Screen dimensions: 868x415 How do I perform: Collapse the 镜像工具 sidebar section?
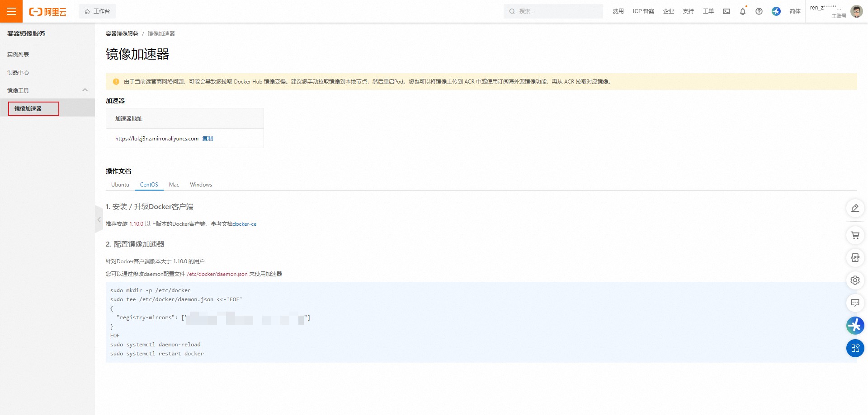tap(85, 90)
